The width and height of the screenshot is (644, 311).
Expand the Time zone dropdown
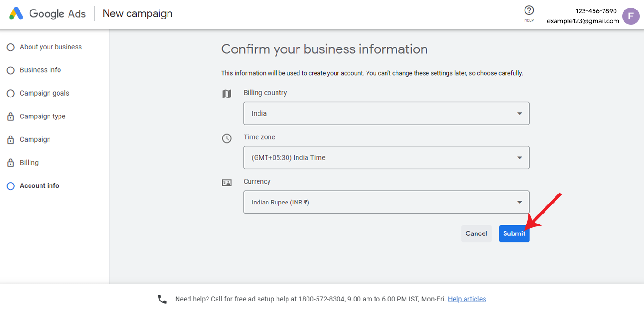[386, 158]
